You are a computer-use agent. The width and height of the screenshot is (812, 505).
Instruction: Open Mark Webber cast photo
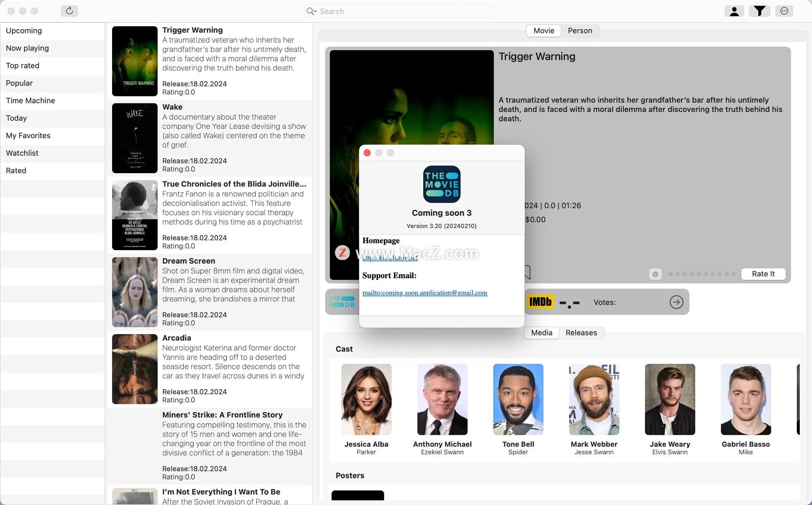(x=594, y=399)
